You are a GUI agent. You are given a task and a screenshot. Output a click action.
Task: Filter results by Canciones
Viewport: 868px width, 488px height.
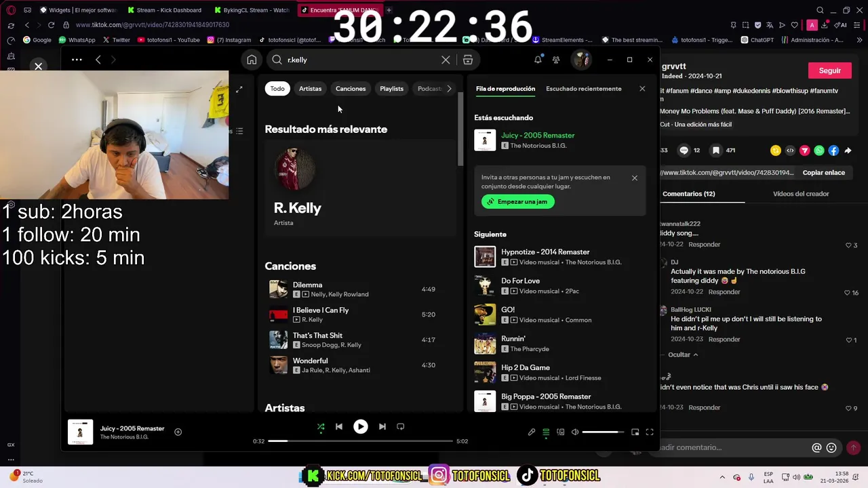pos(351,89)
